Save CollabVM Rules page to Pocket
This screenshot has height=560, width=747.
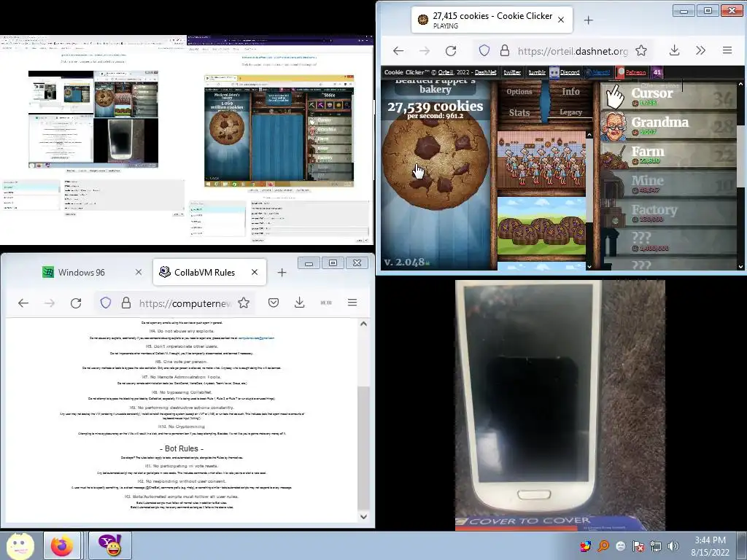pos(274,303)
